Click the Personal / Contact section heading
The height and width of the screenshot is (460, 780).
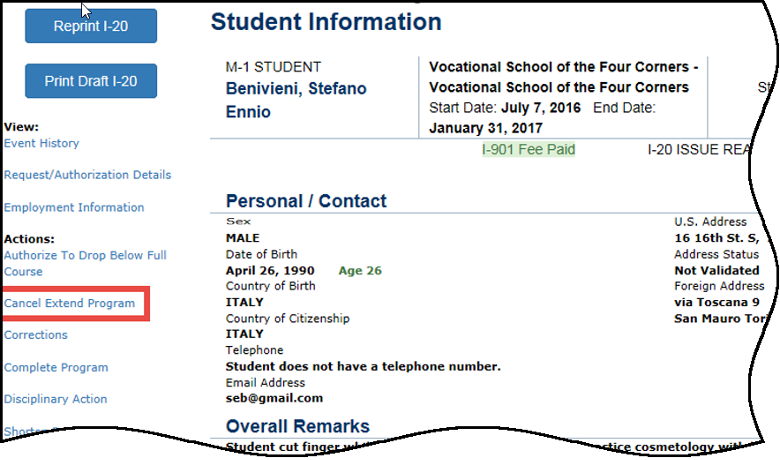[306, 201]
